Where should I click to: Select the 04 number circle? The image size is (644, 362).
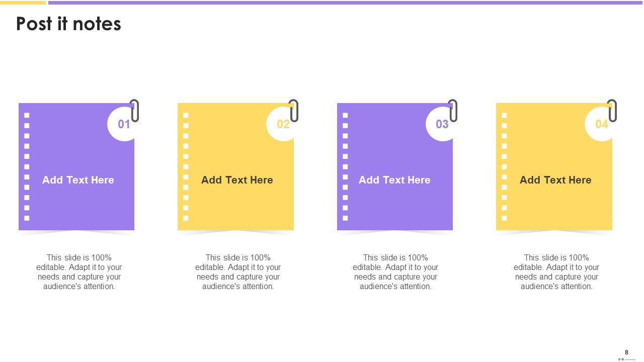pos(600,124)
